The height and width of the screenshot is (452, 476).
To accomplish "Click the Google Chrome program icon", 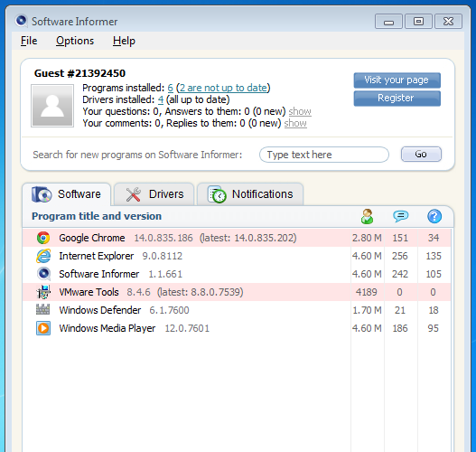I will coord(43,238).
